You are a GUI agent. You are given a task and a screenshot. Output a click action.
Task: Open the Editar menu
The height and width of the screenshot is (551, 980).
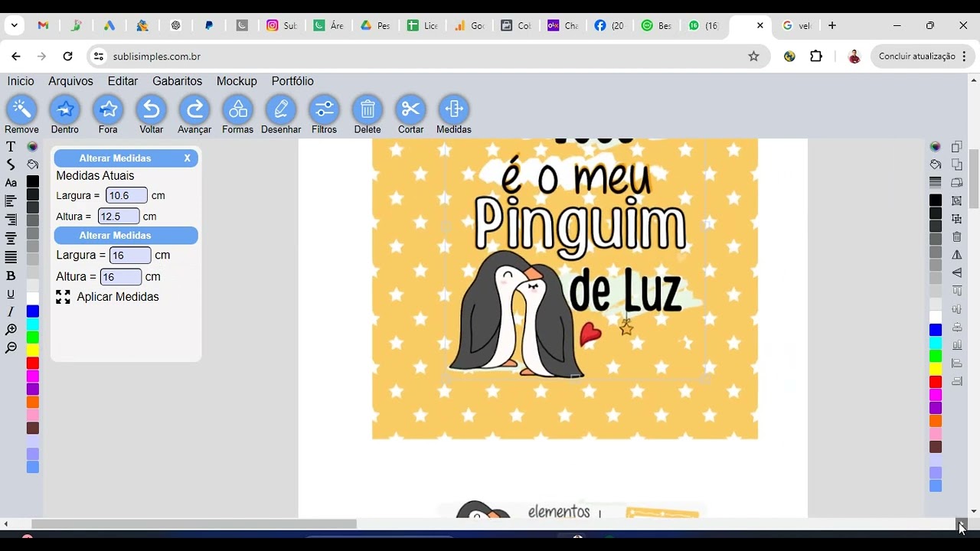coord(122,81)
